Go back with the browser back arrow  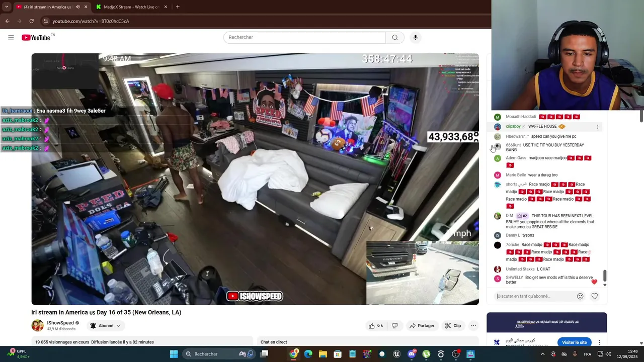tap(7, 21)
